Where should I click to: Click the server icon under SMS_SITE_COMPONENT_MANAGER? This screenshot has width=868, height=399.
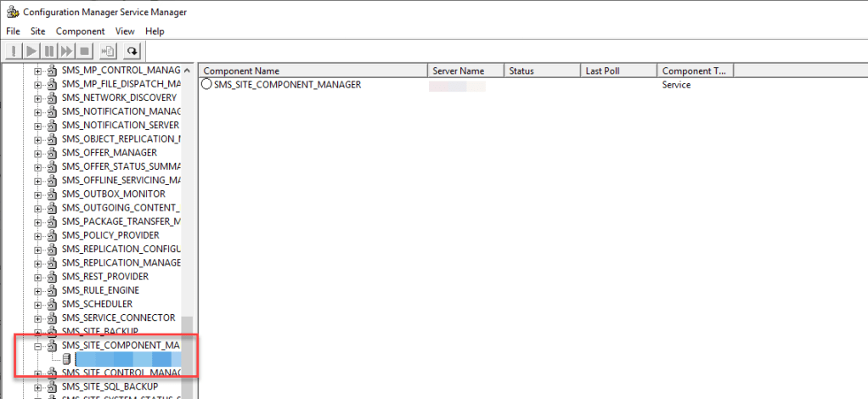[x=67, y=360]
